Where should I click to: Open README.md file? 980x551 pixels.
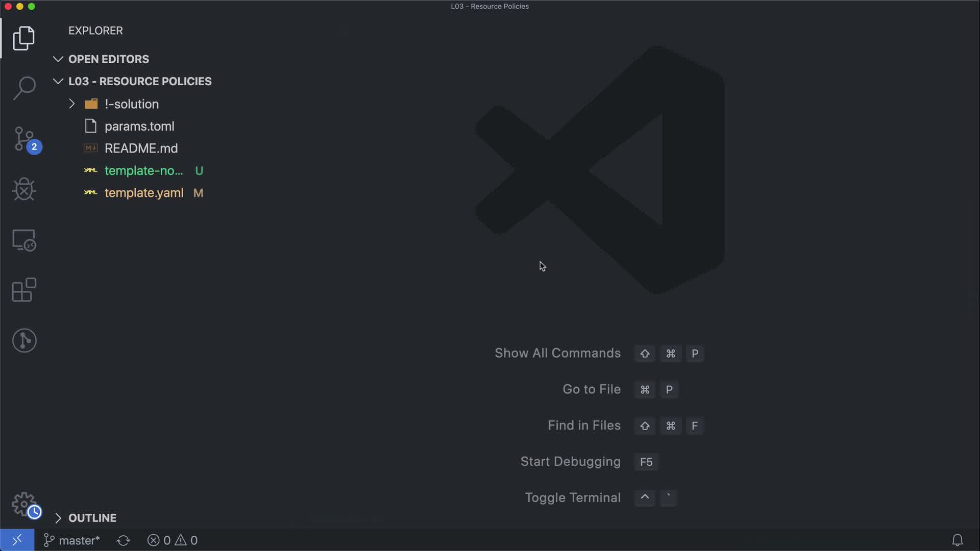(141, 148)
